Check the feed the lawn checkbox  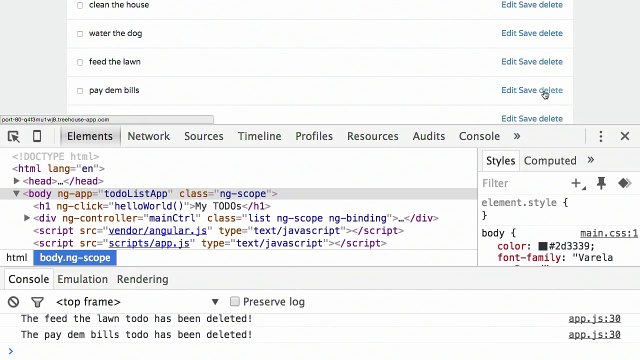80,62
